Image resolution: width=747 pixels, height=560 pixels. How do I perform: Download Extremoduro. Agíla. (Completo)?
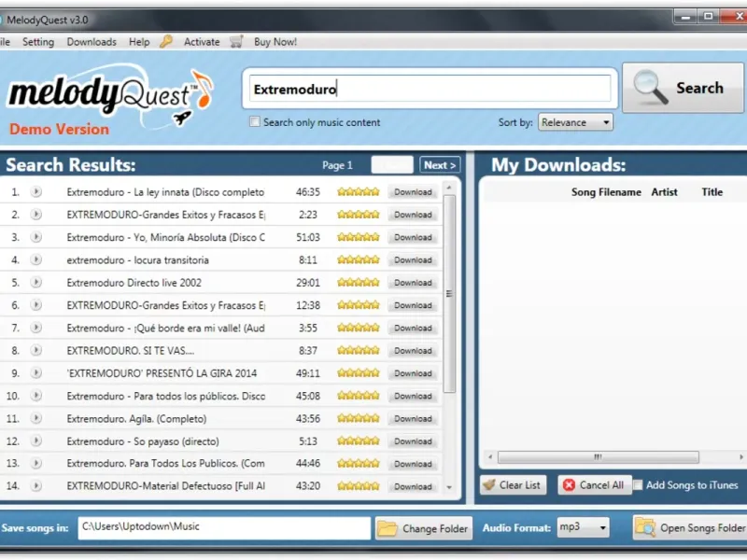pyautogui.click(x=413, y=418)
